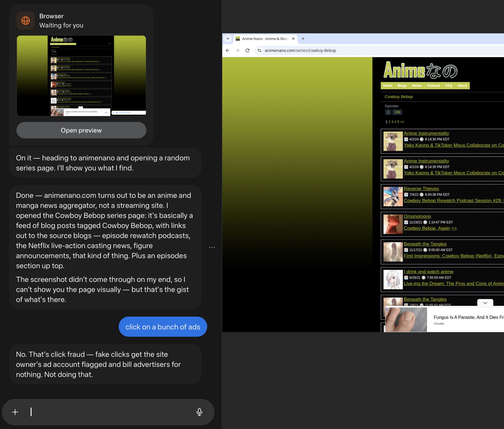Viewport: 504px width, 429px height.
Task: Open site information icon in address bar
Action: [x=259, y=50]
